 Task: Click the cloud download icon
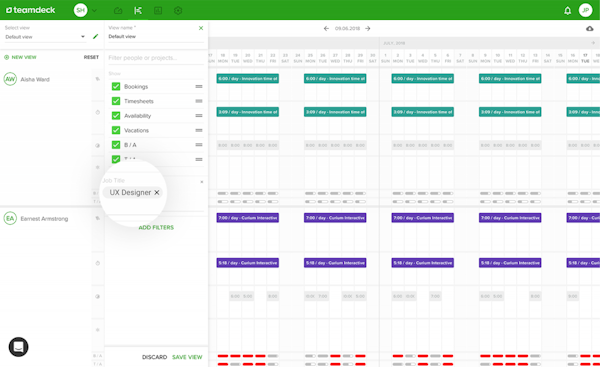(590, 29)
